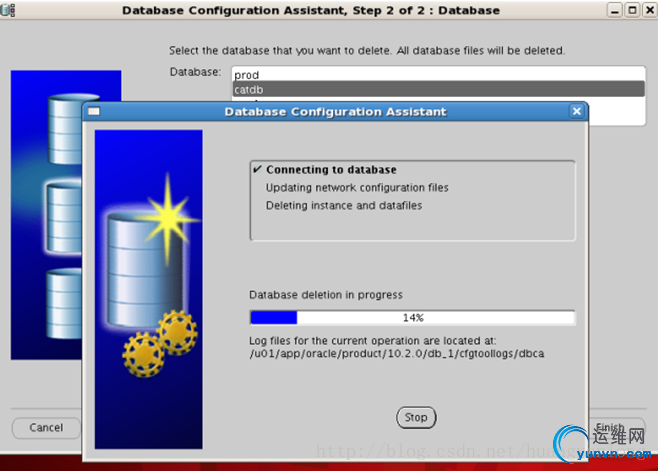Image resolution: width=658 pixels, height=471 pixels.
Task: Select the prod database in the list
Action: coord(439,75)
